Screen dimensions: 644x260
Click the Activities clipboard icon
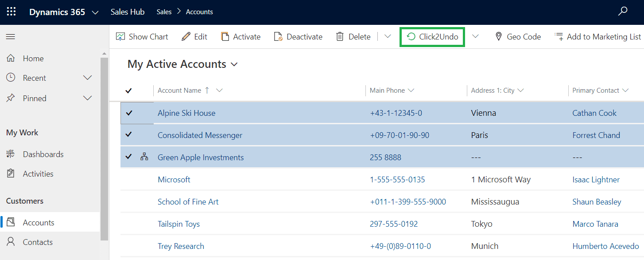[11, 173]
